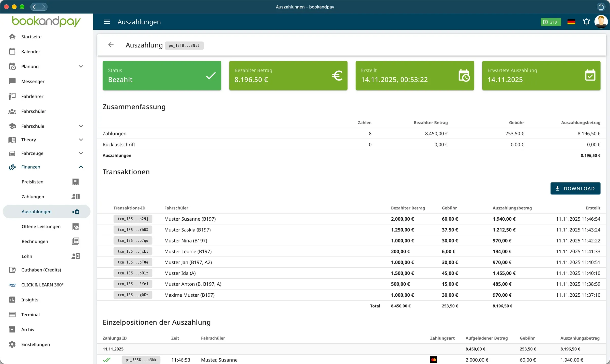
Task: Click the payout ID chip po_1STB...3Nif
Action: point(184,45)
